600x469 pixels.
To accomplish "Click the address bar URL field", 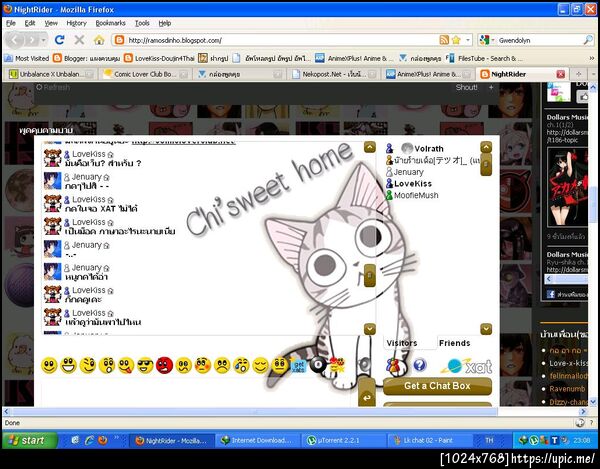I will click(x=282, y=40).
